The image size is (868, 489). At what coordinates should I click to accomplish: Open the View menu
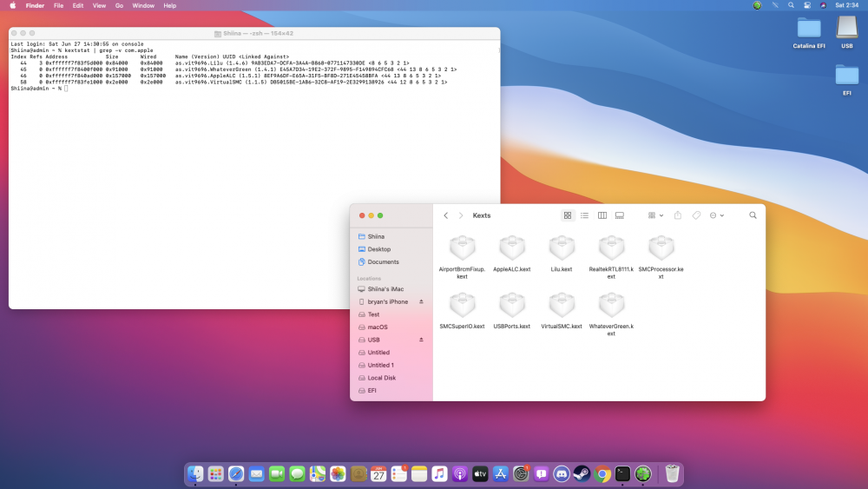coord(99,5)
